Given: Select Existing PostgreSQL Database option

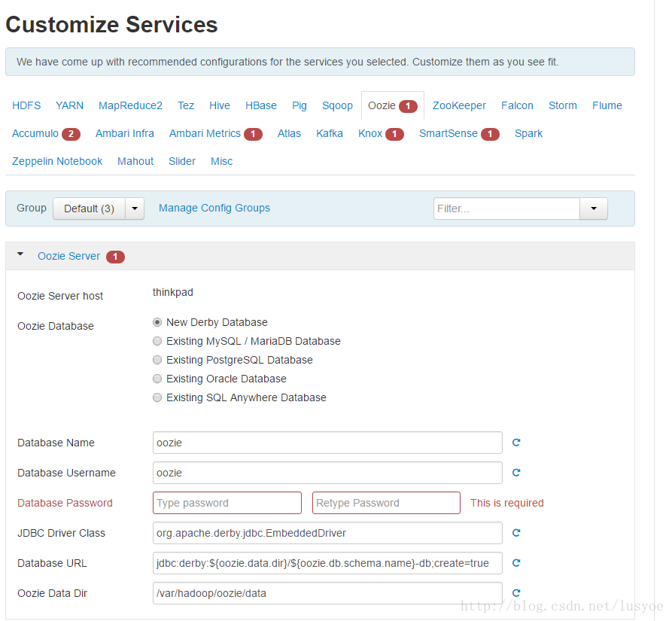Looking at the screenshot, I should (x=157, y=360).
